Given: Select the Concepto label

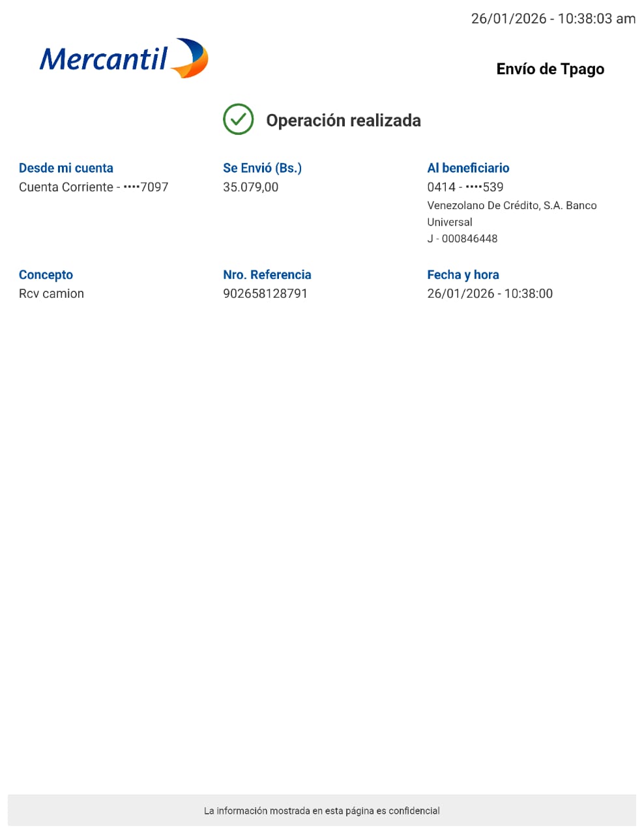Looking at the screenshot, I should click(x=46, y=275).
